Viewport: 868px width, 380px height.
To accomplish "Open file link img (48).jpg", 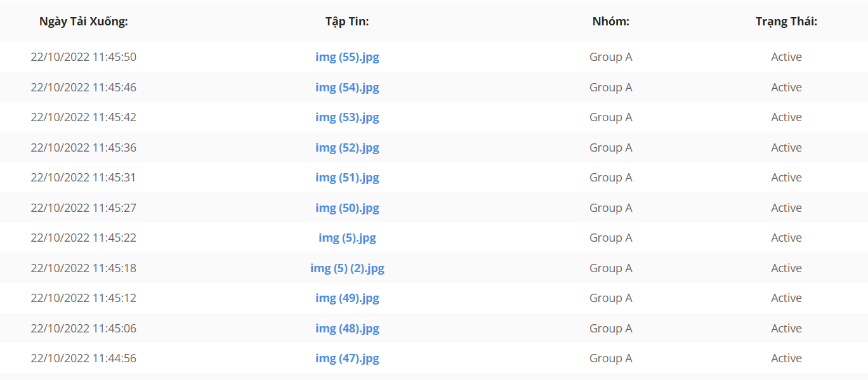I will click(347, 329).
